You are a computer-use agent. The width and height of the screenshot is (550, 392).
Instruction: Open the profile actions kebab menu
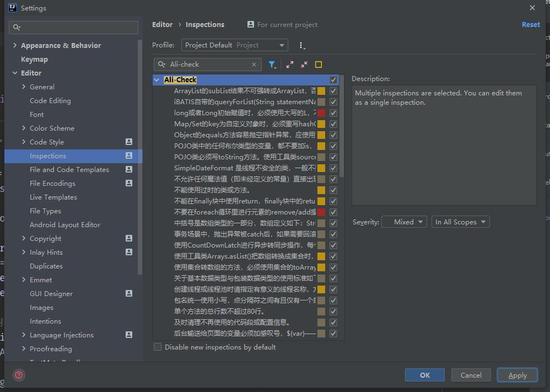[301, 46]
